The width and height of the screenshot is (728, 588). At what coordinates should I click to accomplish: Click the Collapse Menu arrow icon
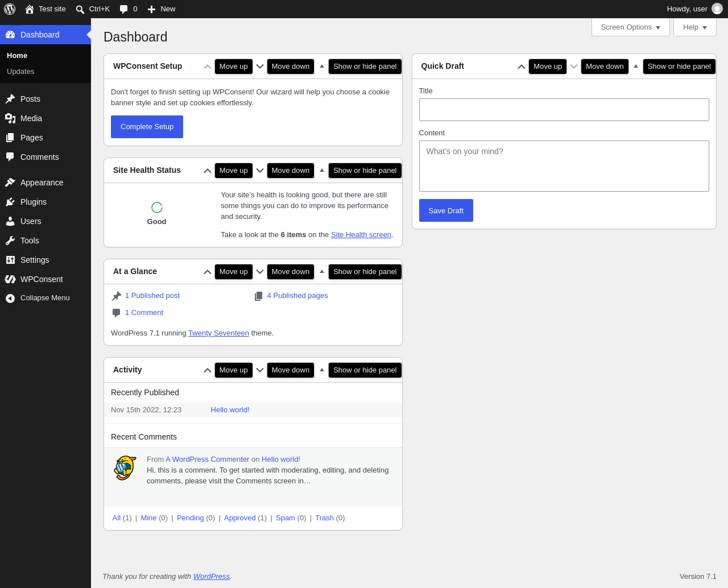[10, 299]
